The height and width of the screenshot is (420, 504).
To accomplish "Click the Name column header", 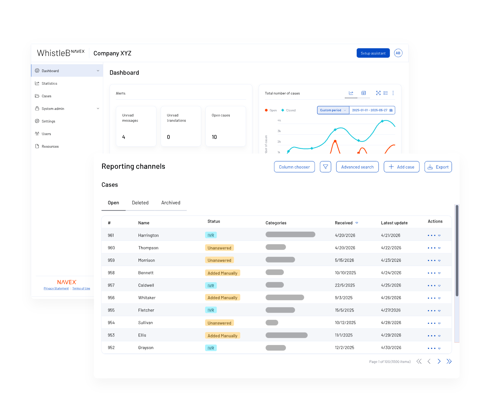I will (x=144, y=223).
